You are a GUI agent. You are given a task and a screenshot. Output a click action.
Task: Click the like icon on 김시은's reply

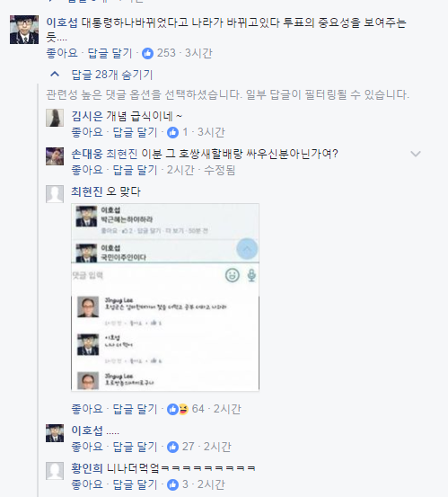172,132
